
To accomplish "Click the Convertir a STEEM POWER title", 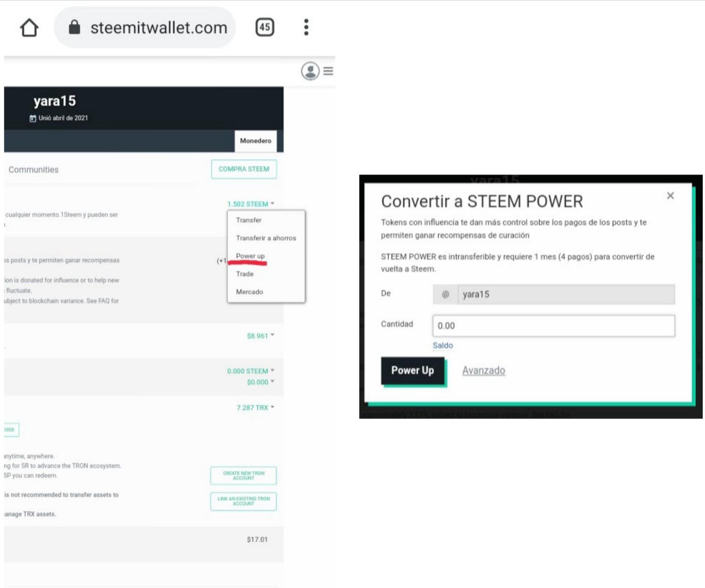I will pos(482,202).
